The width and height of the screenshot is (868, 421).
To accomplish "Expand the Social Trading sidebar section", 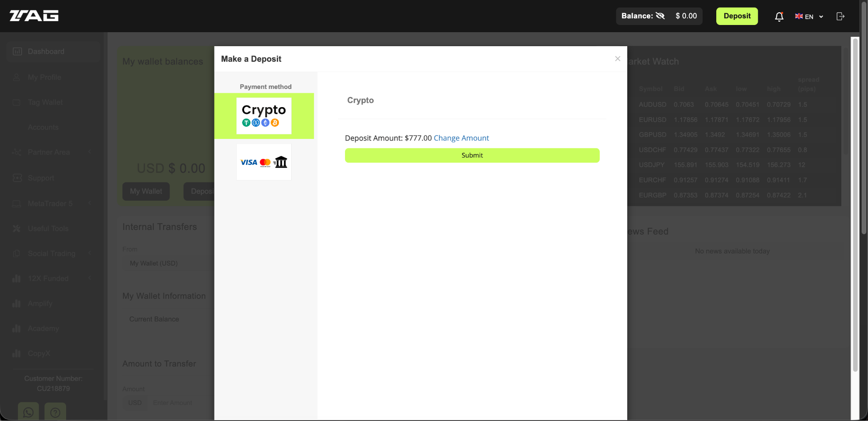I will pyautogui.click(x=51, y=253).
